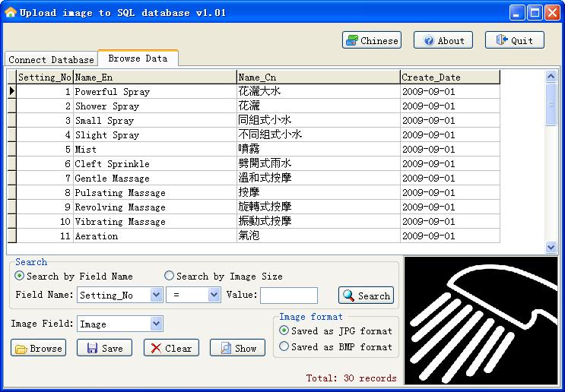Click the Chinese language button
Image resolution: width=565 pixels, height=392 pixels.
pyautogui.click(x=372, y=40)
